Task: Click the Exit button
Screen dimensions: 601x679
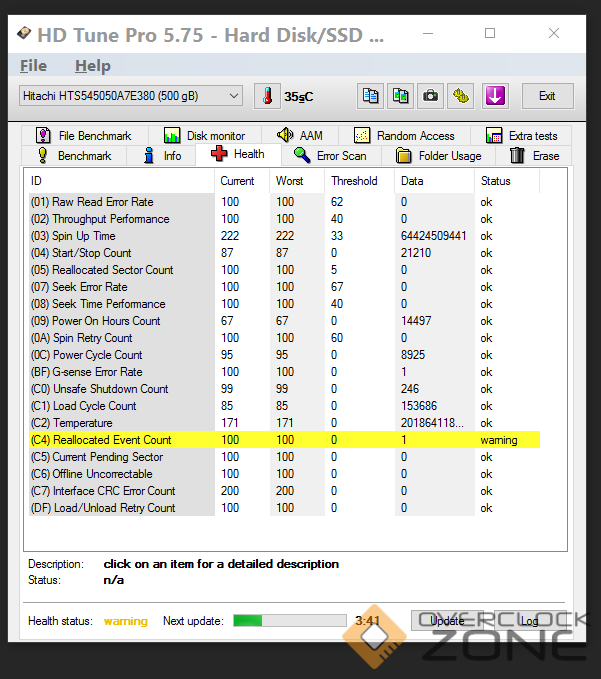Action: [547, 96]
